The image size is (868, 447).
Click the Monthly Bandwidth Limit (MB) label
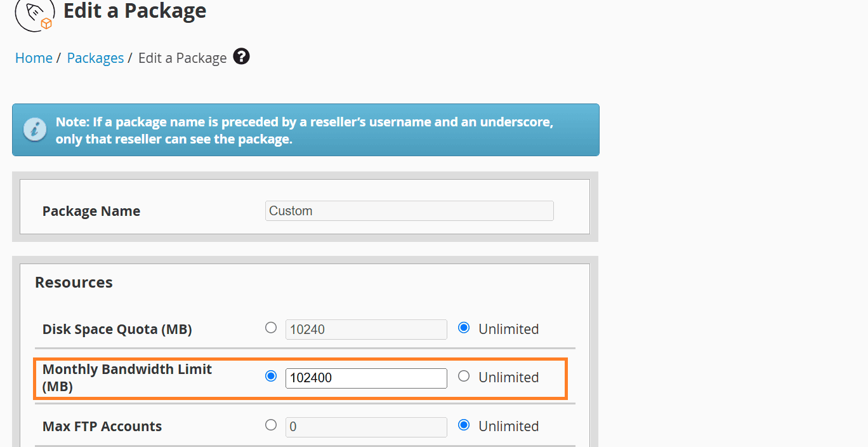pos(127,377)
